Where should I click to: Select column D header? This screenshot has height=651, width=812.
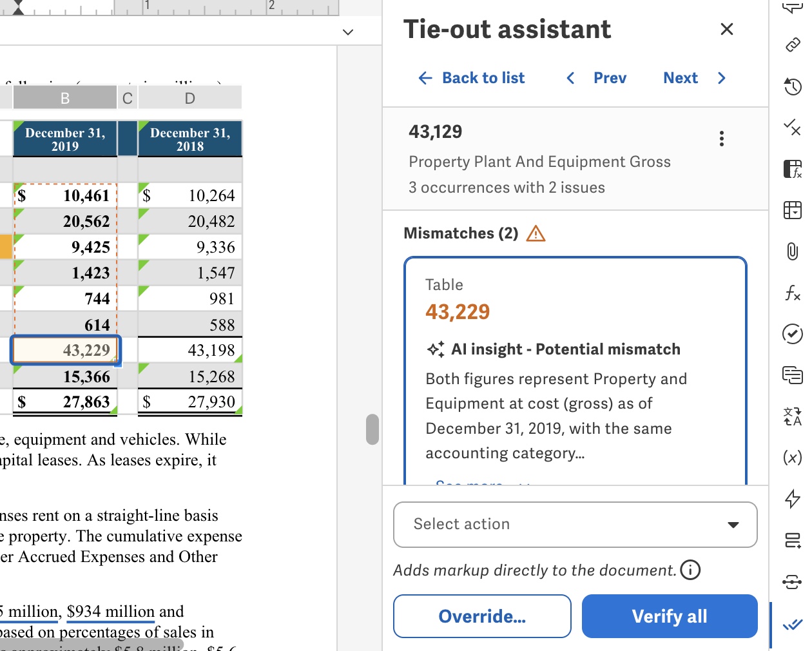click(x=190, y=98)
